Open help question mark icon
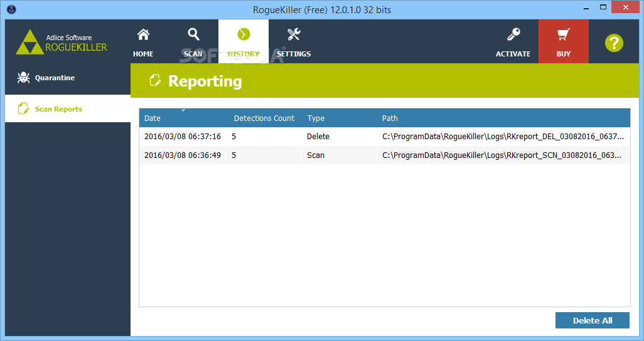Screen dimensions: 644x341 coord(614,43)
